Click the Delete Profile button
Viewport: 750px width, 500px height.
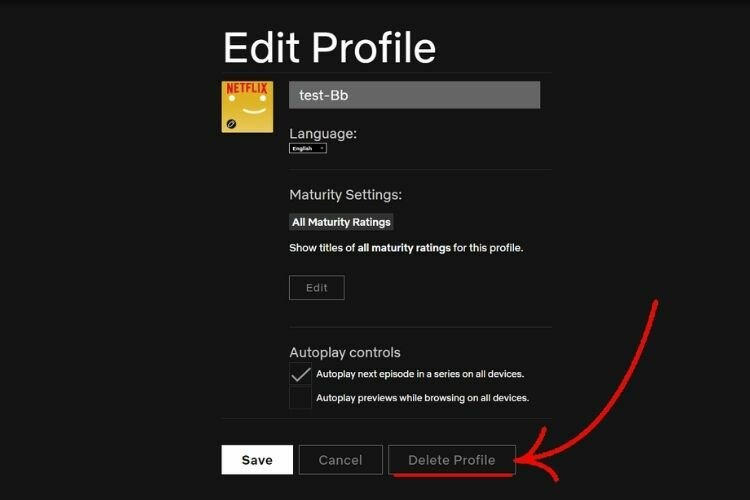click(452, 460)
